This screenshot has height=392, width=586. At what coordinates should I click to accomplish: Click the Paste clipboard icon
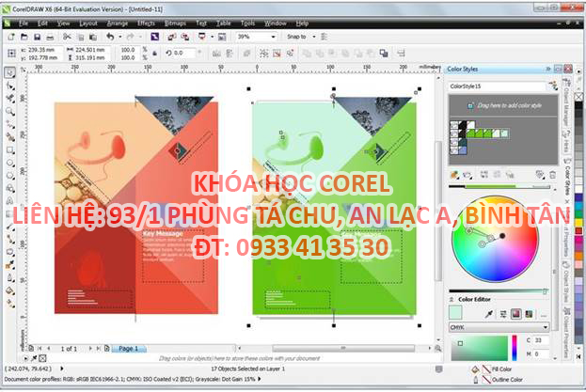(x=93, y=37)
